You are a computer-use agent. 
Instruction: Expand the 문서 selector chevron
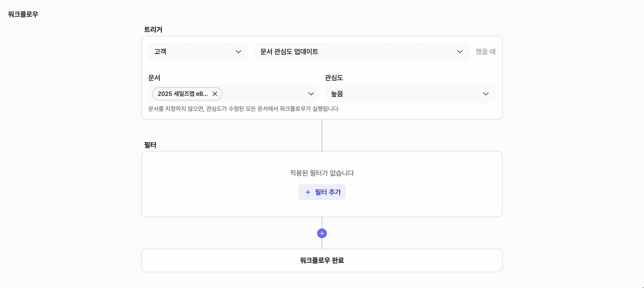[x=311, y=94]
